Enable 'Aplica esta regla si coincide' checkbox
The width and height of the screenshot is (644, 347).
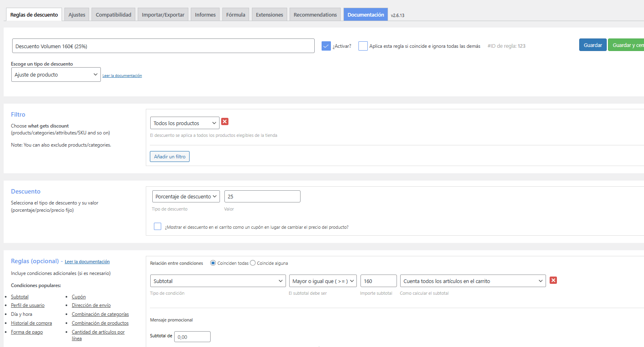pyautogui.click(x=363, y=46)
